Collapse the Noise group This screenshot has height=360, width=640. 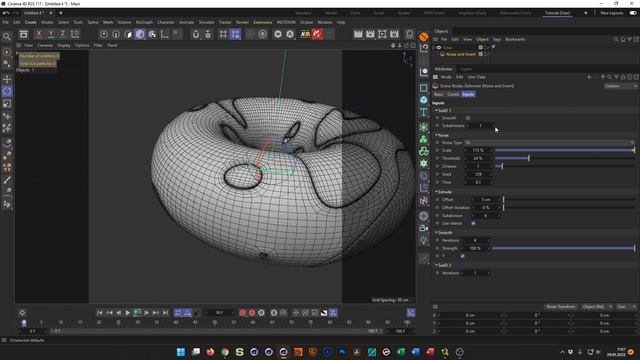[442, 135]
